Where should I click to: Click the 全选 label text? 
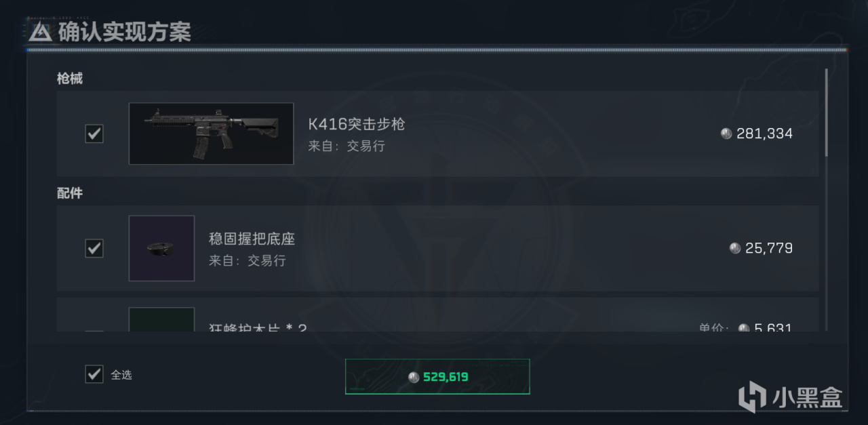tap(121, 375)
